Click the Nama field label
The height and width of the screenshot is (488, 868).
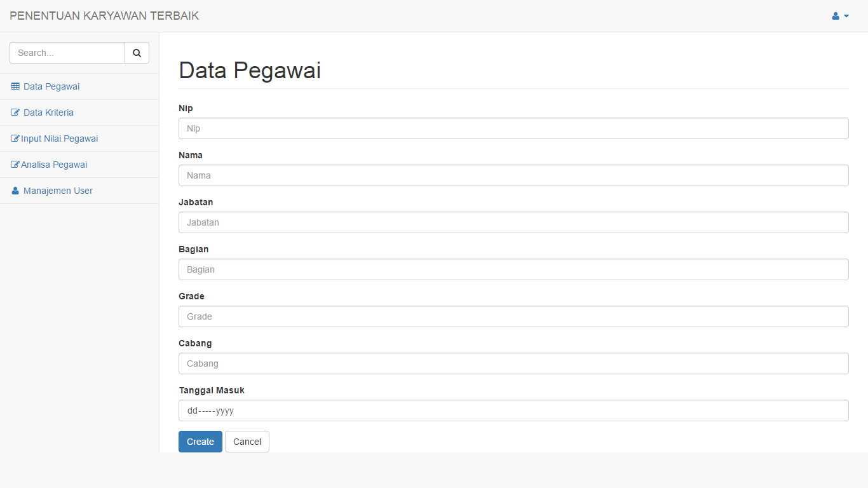click(x=191, y=155)
